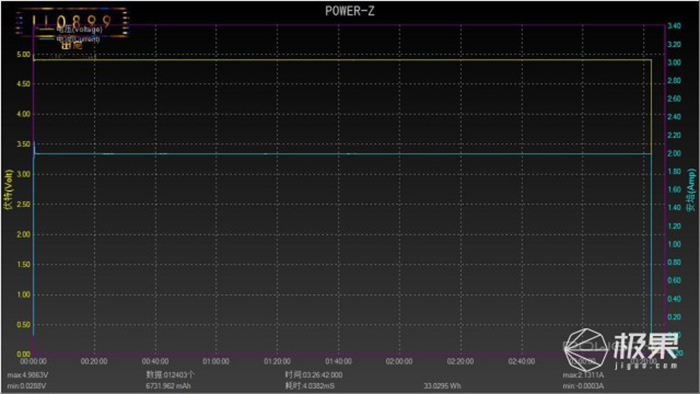Viewport: 700px width, 394px height.
Task: Click the 4.50 voltage axis tick
Action: coord(24,84)
